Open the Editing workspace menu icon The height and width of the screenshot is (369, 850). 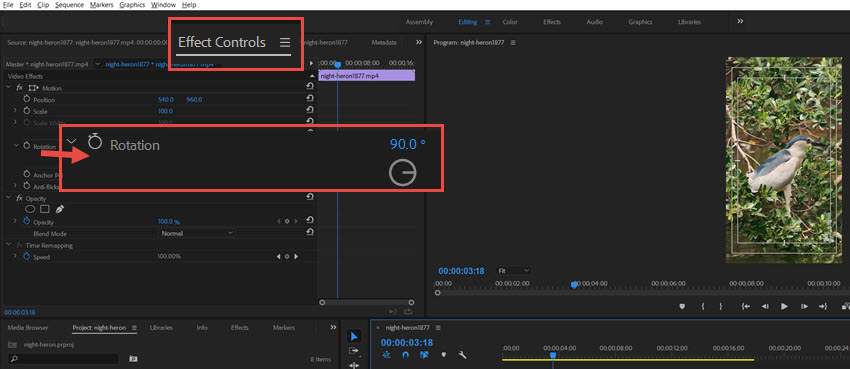point(487,22)
